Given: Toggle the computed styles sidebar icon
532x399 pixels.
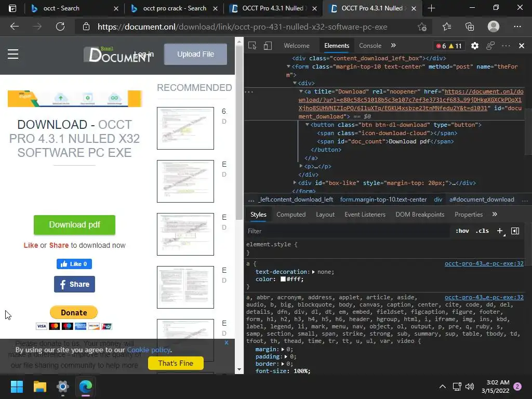Looking at the screenshot, I should [515, 231].
